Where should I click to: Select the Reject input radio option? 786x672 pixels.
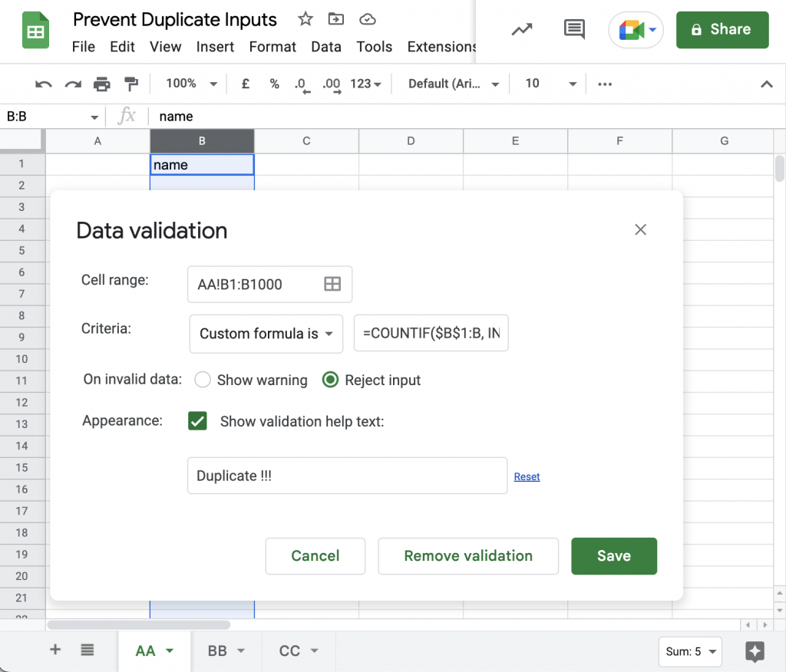330,380
